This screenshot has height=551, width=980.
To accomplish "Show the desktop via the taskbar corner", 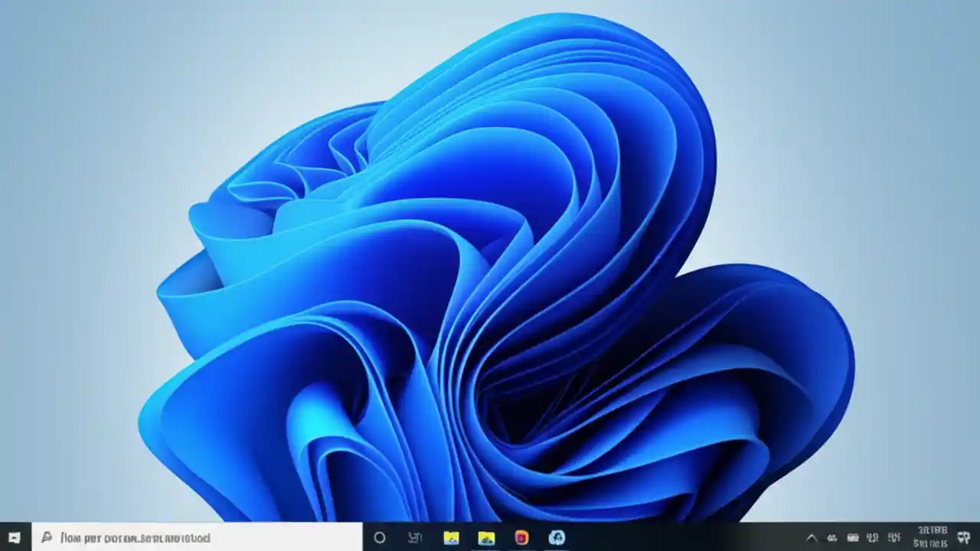I will (978, 539).
